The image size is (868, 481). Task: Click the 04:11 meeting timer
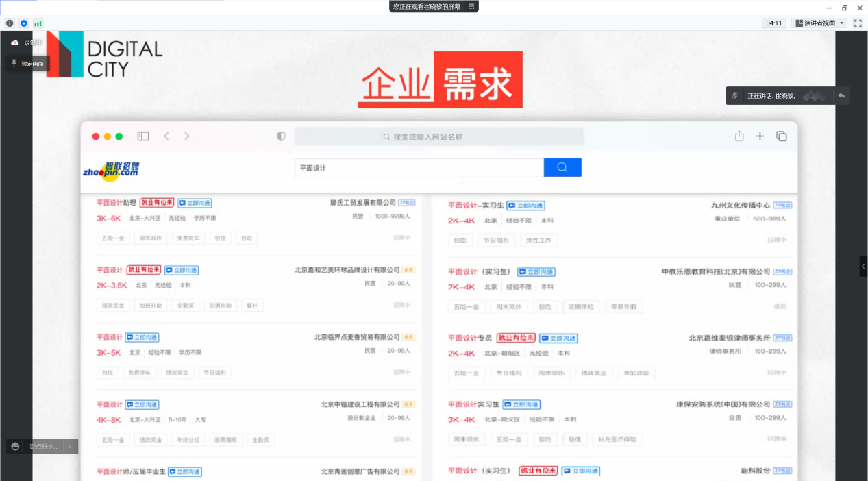click(x=774, y=23)
